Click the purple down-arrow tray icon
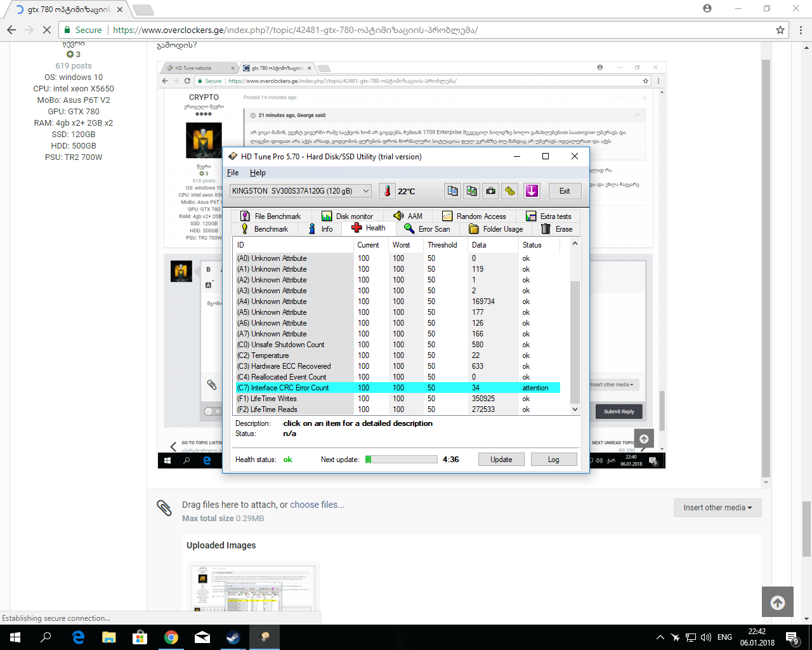 (532, 191)
